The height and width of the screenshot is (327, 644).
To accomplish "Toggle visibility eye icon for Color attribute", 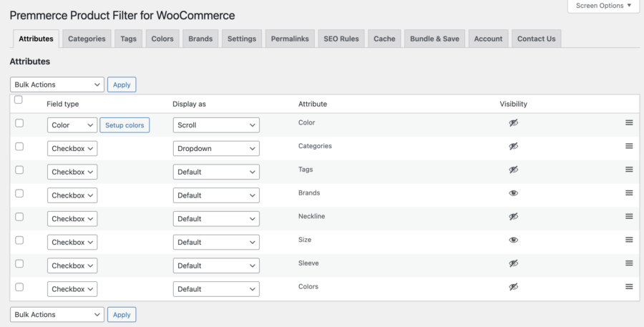I will (513, 123).
